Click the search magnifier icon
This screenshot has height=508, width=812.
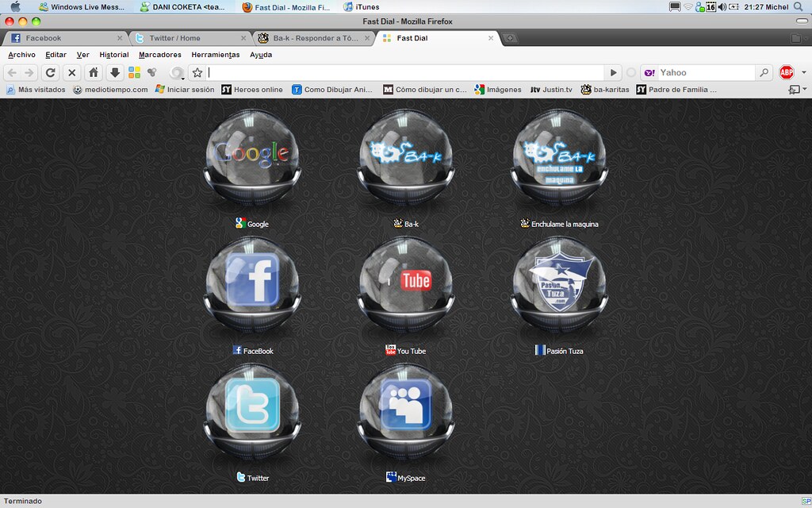764,72
